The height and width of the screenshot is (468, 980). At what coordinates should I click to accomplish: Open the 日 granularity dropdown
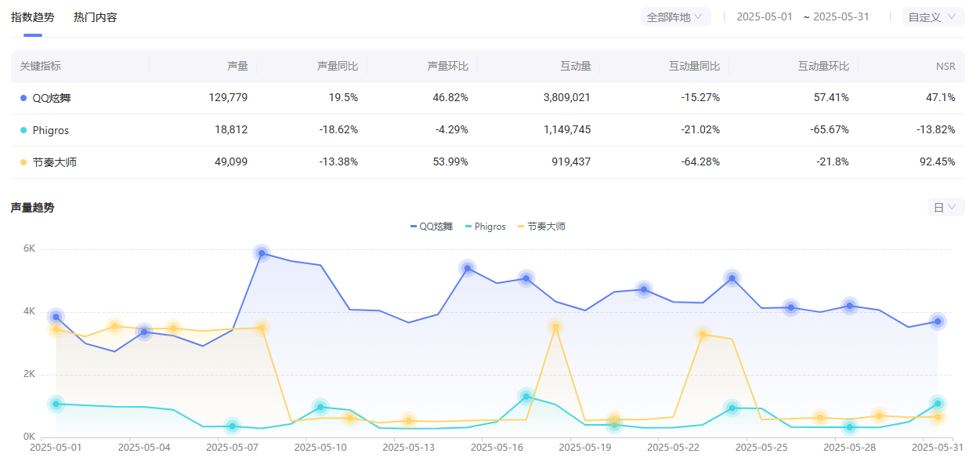(x=946, y=207)
